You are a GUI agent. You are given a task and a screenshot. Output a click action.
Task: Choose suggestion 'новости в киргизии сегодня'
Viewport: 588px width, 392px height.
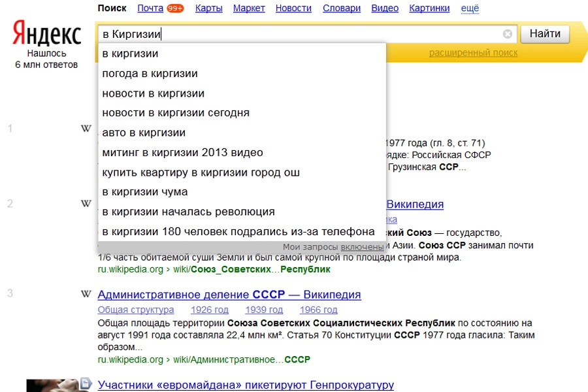(176, 113)
